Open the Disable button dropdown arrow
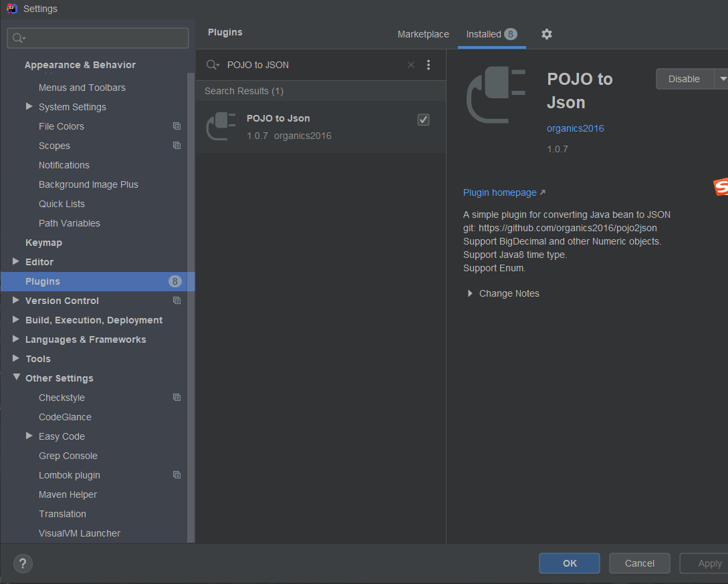Viewport: 728px width, 584px height. point(721,79)
